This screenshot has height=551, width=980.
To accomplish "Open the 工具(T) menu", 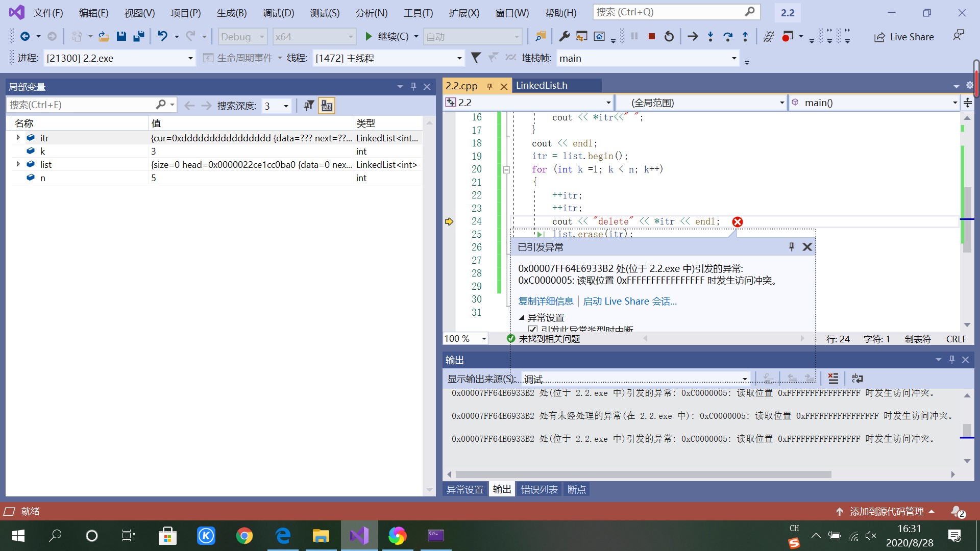I will [x=418, y=13].
